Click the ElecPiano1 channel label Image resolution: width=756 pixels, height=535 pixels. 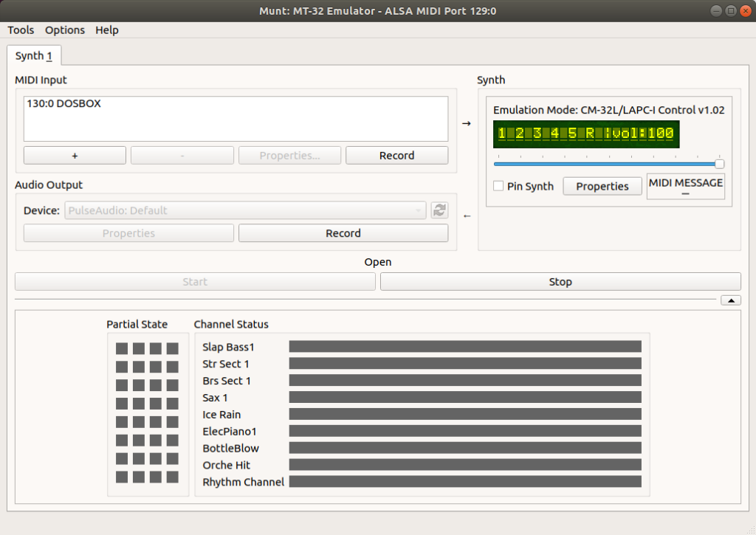click(x=230, y=432)
